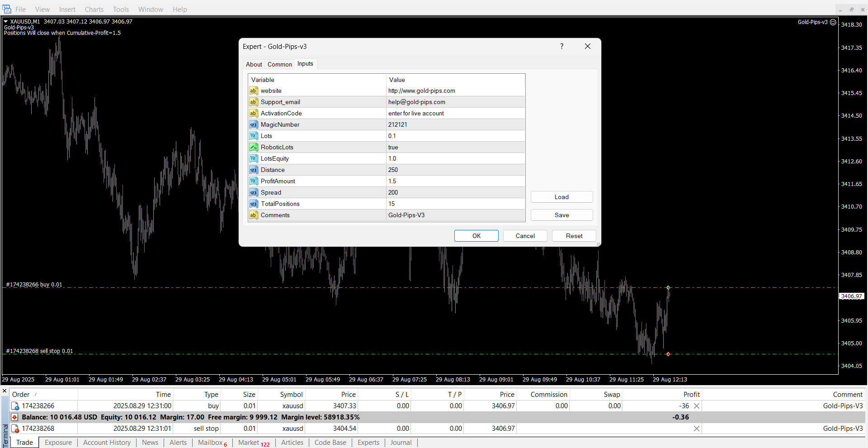Click the Order column header sort arrow

tap(36, 395)
